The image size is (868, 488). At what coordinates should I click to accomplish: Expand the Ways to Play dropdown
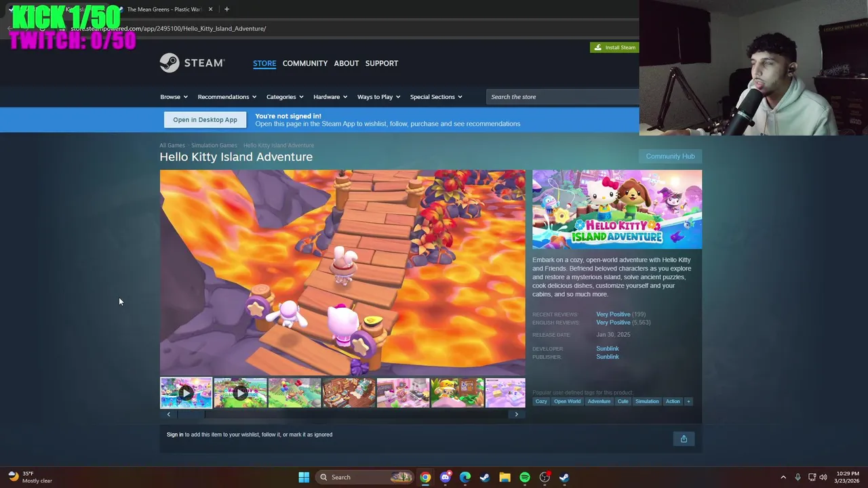378,97
